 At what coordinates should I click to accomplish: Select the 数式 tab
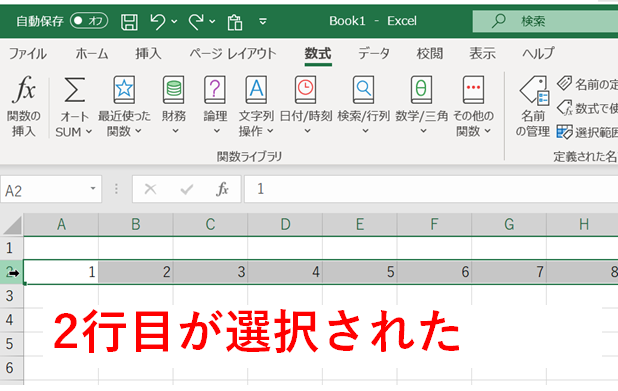coord(318,53)
